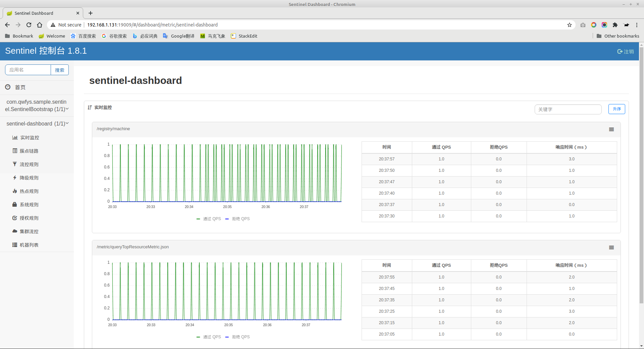Screen dimensions: 644x349
Task: Click the 授权规则 check icon
Action: pos(15,218)
